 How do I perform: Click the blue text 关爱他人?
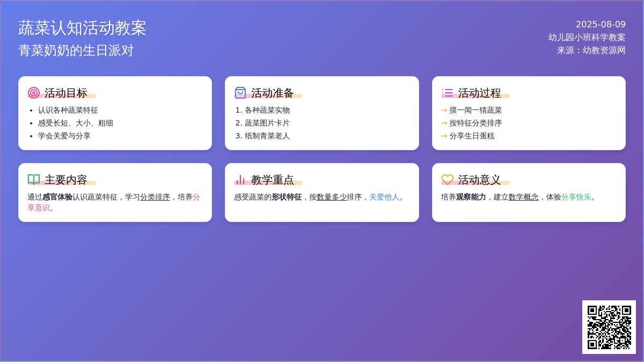[x=384, y=197]
